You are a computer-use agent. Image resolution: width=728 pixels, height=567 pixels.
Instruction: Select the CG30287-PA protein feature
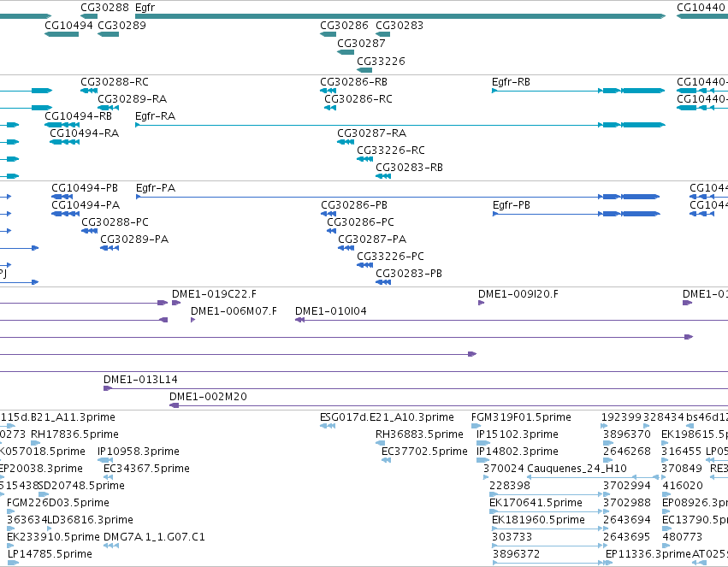pos(346,248)
